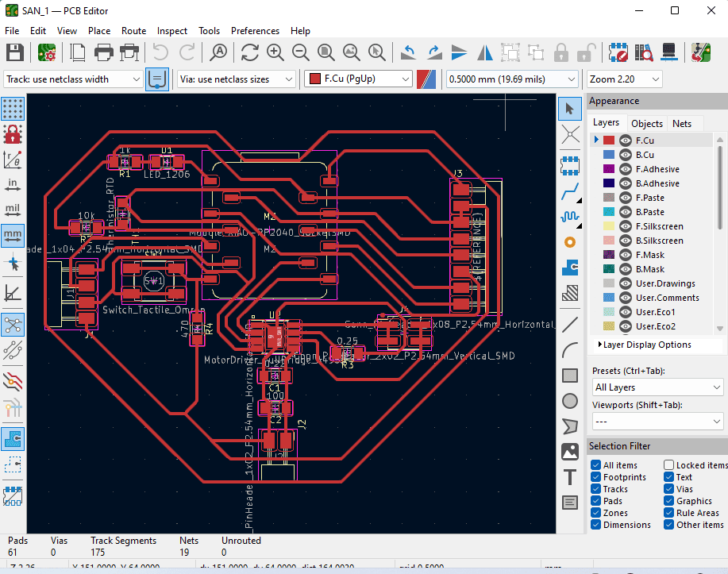Uncheck the Vias selection filter
728x574 pixels.
point(669,489)
